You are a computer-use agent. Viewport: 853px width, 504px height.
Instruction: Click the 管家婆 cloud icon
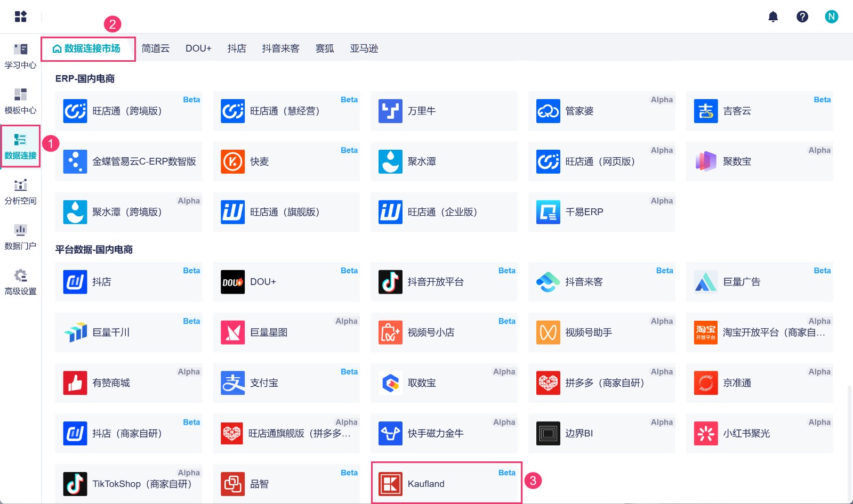tap(548, 111)
